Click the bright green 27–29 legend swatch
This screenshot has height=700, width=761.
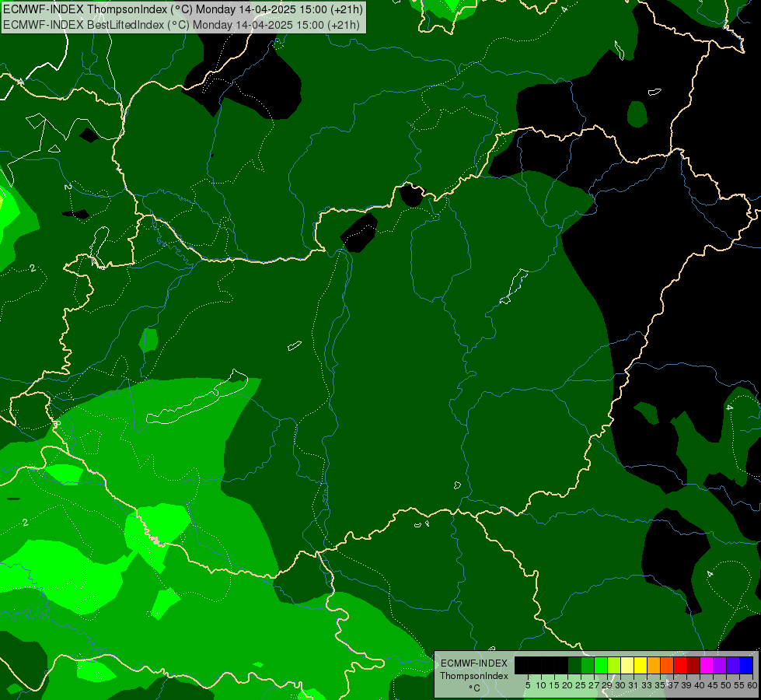coord(601,665)
